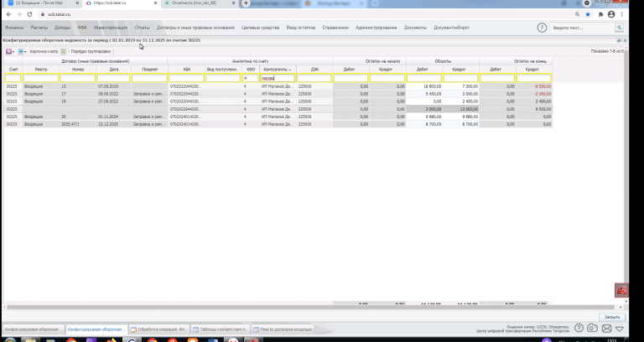The image size is (644, 342).
Task: Expand the arrow next to the print icon
Action: point(25,52)
